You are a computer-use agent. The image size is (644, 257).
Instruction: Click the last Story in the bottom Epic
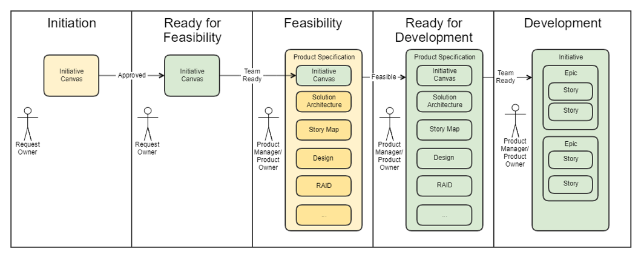(570, 184)
